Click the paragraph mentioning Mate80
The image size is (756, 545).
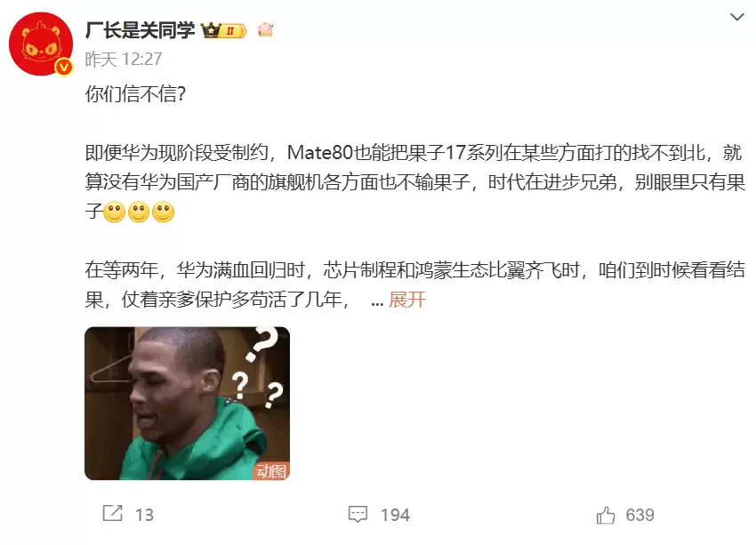[x=415, y=182]
